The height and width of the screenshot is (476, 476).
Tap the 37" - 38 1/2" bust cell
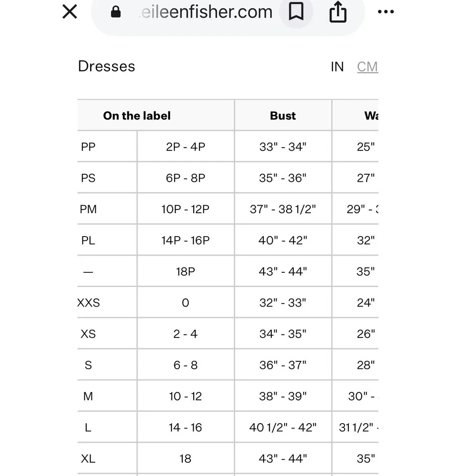pyautogui.click(x=283, y=209)
